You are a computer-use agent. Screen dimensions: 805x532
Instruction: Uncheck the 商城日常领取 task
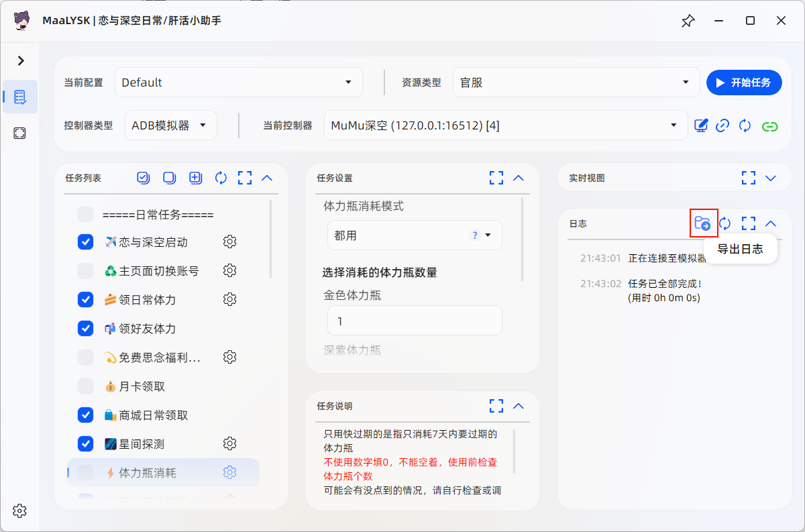(x=85, y=415)
